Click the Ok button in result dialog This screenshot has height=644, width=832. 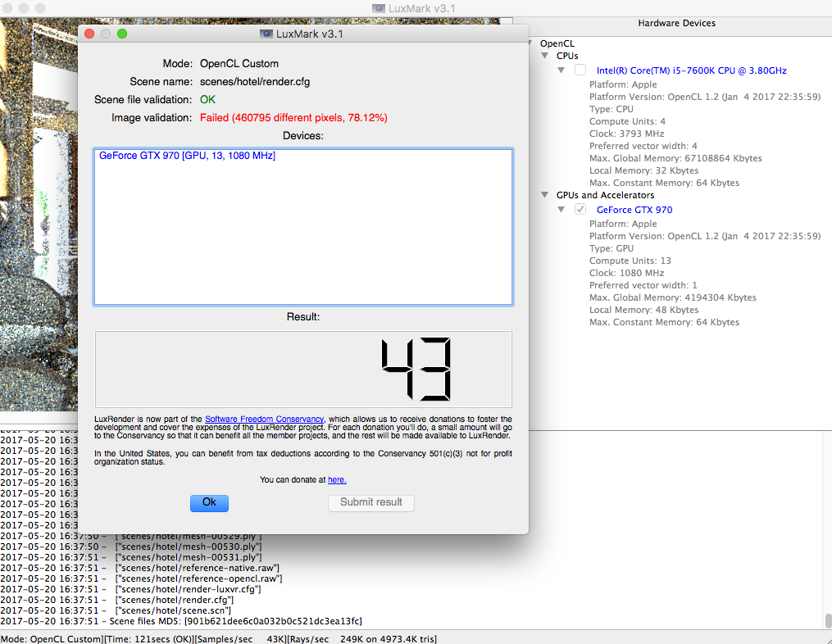click(x=209, y=503)
